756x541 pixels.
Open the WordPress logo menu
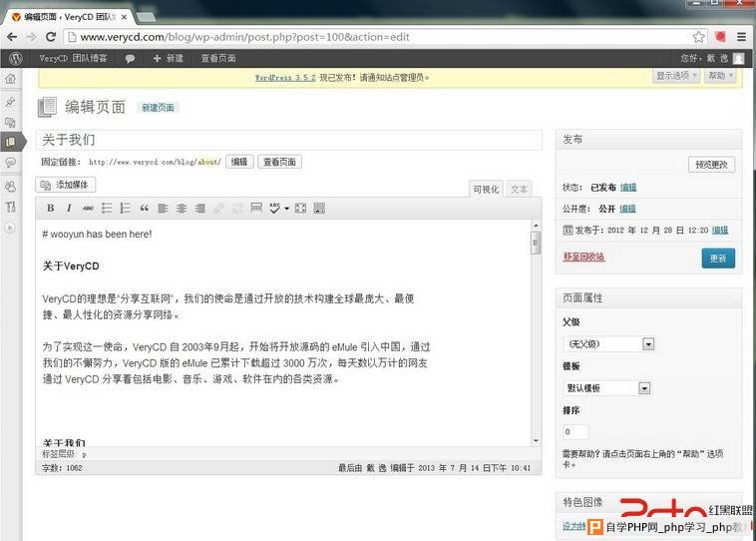(16, 59)
